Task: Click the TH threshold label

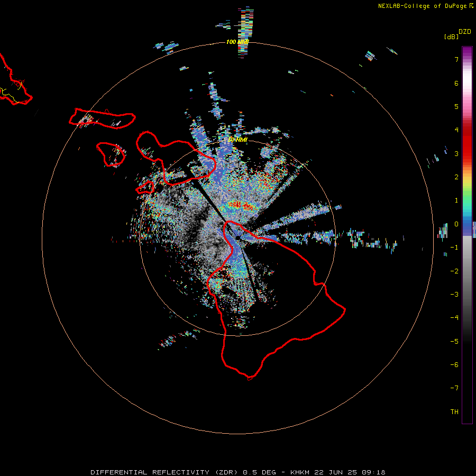Action: (454, 412)
